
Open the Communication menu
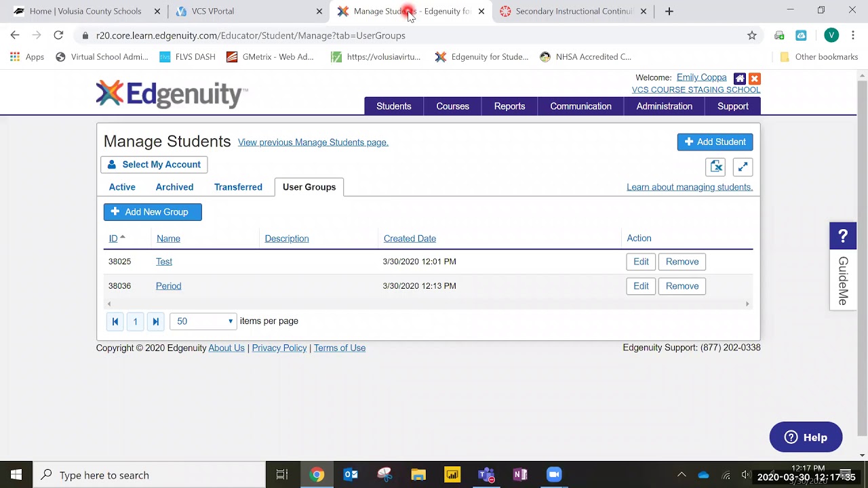[x=581, y=106]
